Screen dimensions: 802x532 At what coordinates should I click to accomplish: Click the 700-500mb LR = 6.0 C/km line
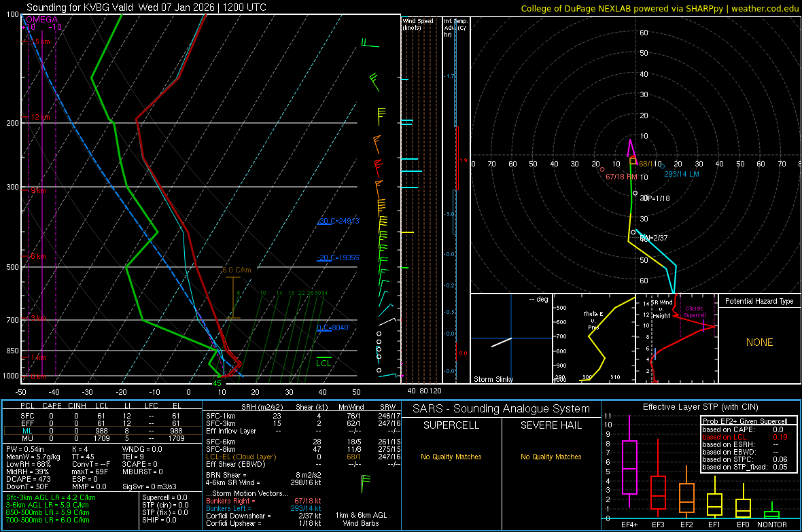(x=48, y=520)
